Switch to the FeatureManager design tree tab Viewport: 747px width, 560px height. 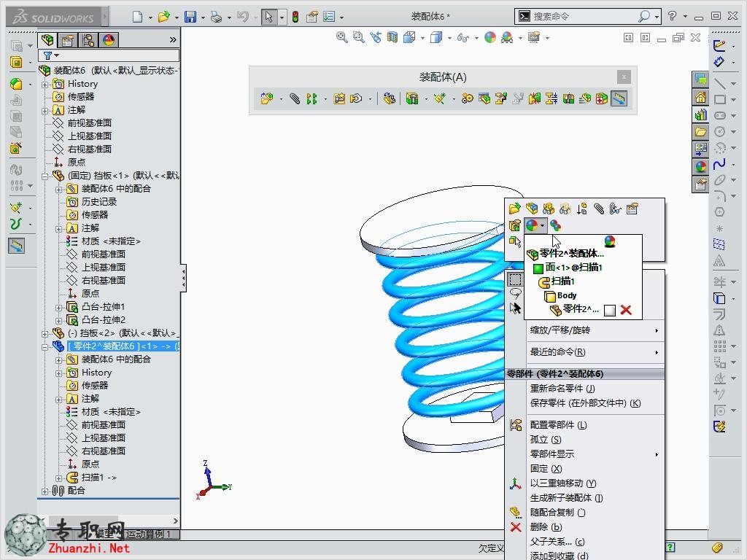pyautogui.click(x=48, y=40)
